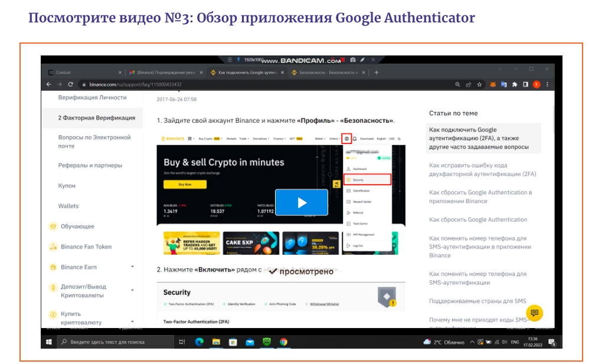Close the CoinList tab
Viewport: 592px width, 364px height.
coord(120,73)
